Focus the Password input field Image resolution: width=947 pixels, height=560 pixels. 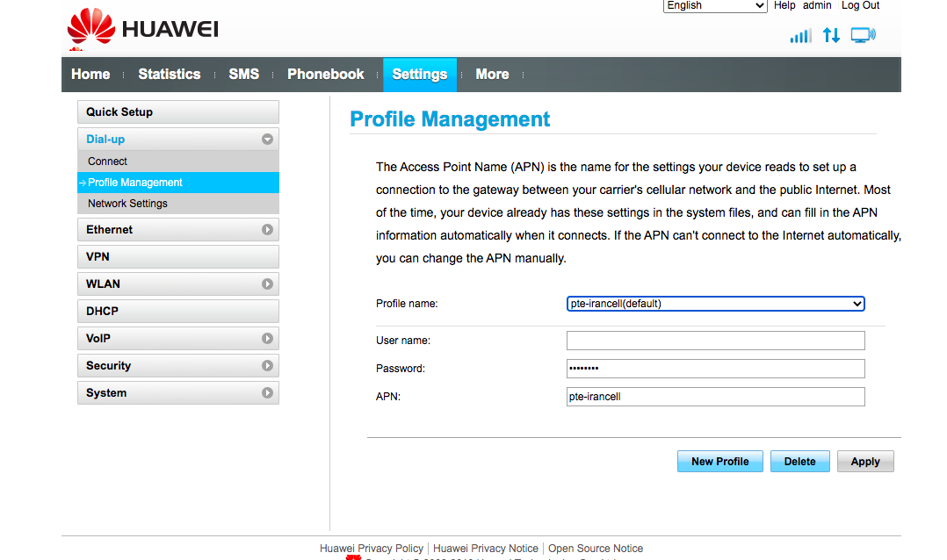pos(716,369)
